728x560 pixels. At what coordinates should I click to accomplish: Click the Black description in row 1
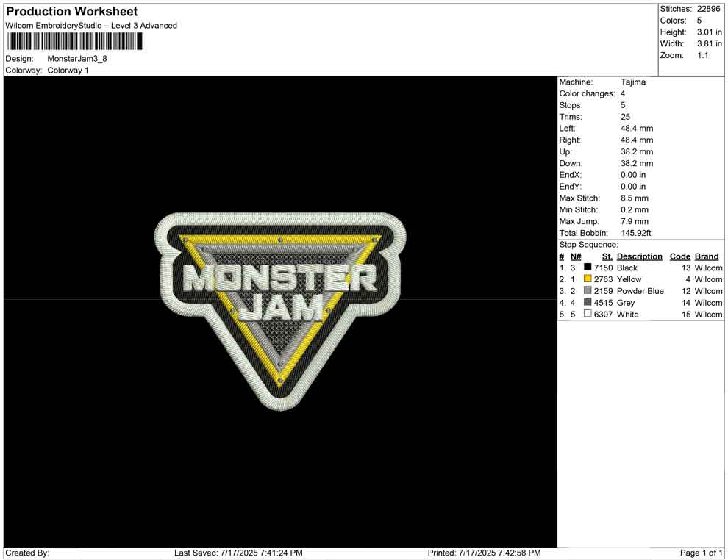627,268
